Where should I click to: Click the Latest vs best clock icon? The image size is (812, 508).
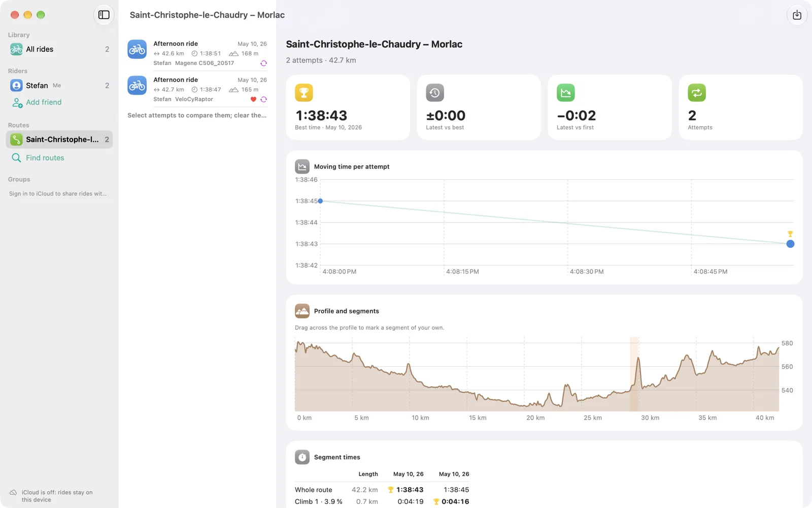pos(434,92)
